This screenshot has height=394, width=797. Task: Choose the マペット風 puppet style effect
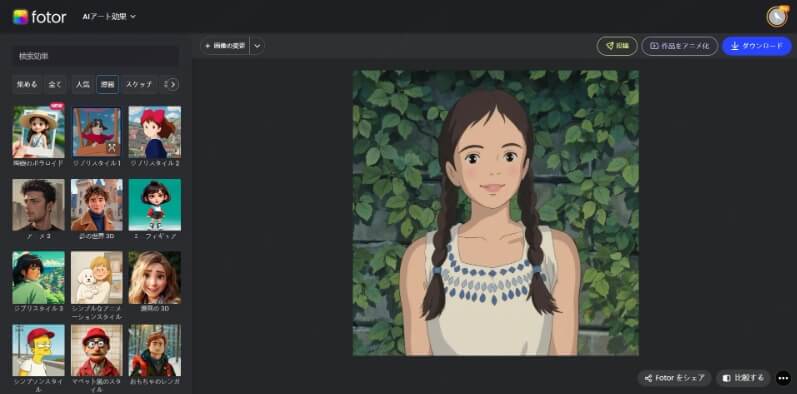(x=97, y=350)
